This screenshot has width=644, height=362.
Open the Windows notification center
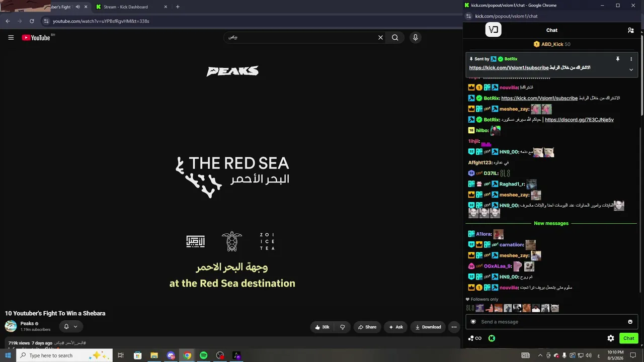point(632,355)
